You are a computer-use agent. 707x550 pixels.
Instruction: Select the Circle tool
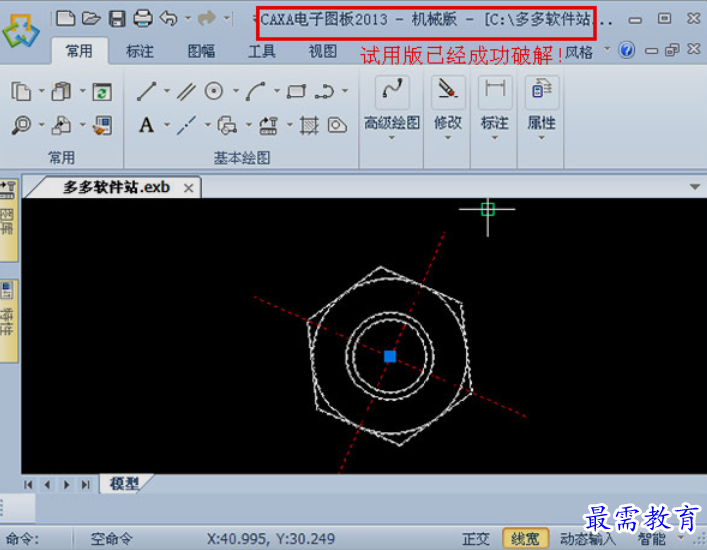click(x=214, y=91)
